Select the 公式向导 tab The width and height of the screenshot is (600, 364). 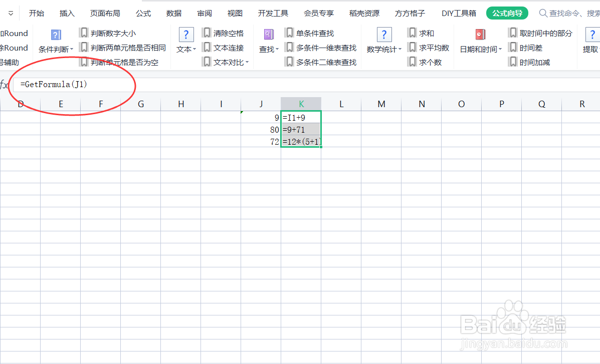[507, 14]
